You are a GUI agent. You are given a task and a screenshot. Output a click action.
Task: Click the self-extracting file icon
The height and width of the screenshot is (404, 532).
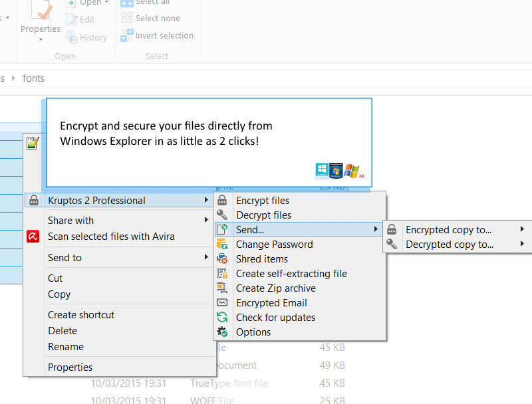click(x=223, y=274)
